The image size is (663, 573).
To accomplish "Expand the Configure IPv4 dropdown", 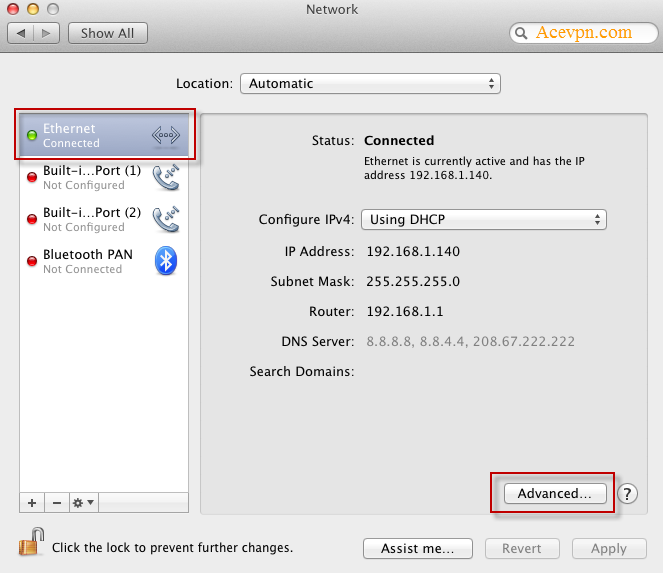I will (x=484, y=219).
